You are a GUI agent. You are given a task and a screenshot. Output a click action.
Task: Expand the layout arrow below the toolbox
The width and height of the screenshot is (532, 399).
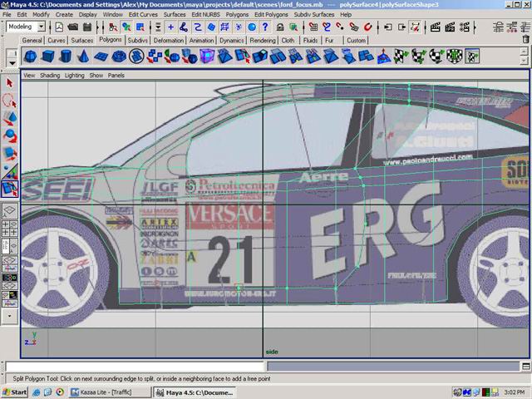pos(10,317)
